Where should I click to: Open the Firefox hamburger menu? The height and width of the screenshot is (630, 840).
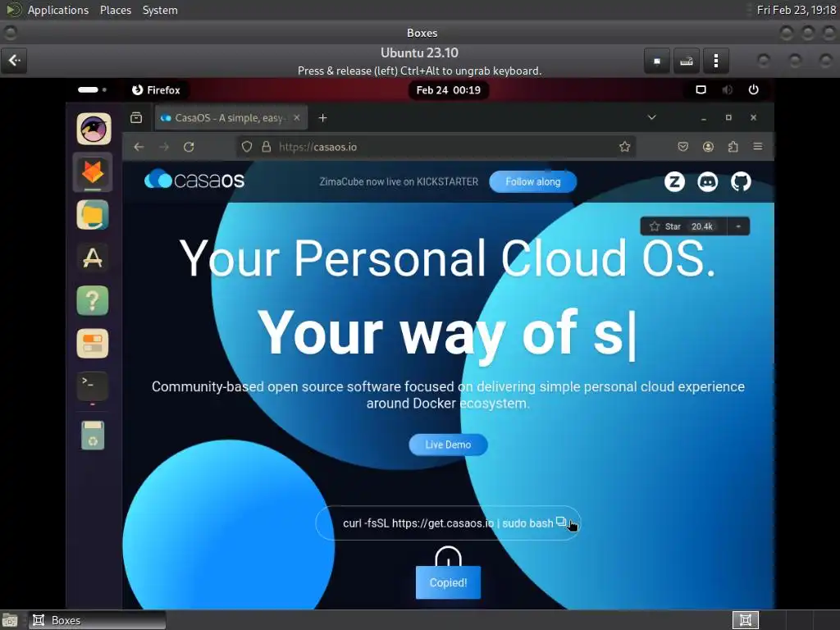click(x=757, y=147)
